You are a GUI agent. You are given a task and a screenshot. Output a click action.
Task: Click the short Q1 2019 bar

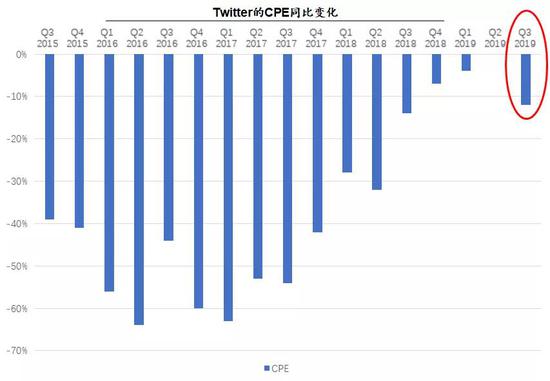pos(466,62)
